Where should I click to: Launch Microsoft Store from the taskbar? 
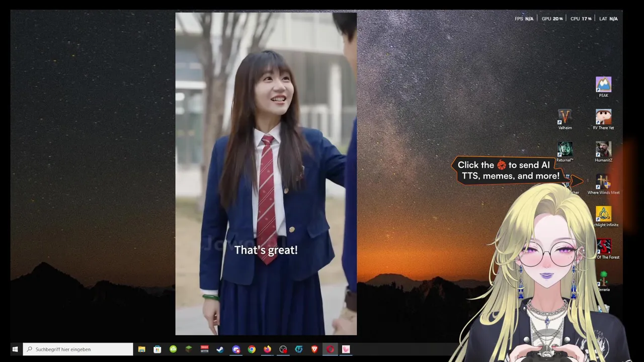[157, 349]
